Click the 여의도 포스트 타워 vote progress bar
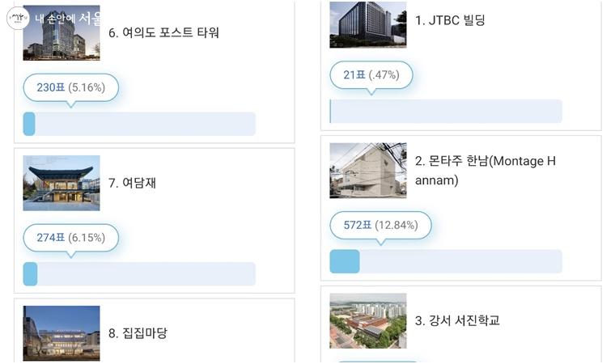The image size is (615, 364). [139, 124]
